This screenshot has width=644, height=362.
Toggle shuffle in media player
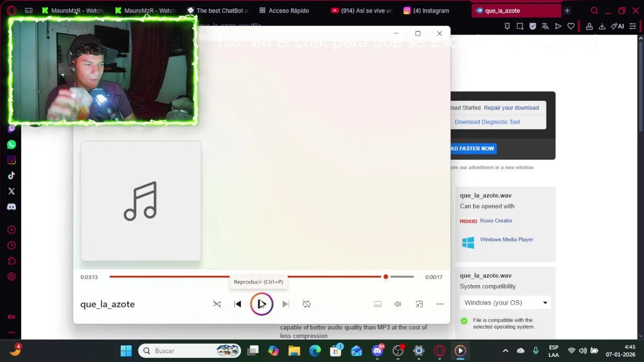pos(217,304)
